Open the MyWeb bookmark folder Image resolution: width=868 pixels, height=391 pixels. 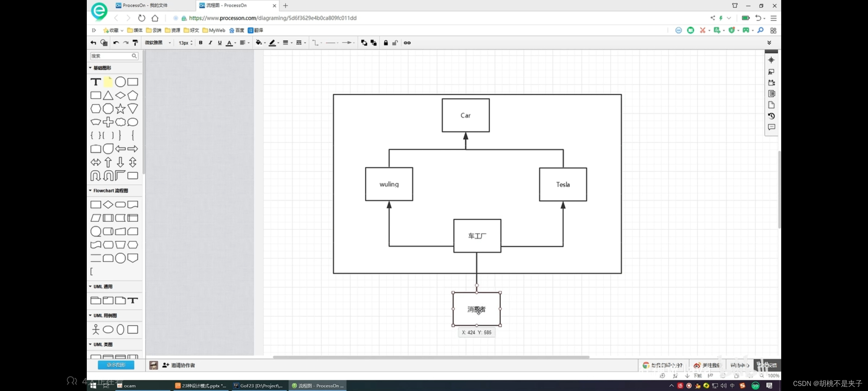tap(214, 30)
